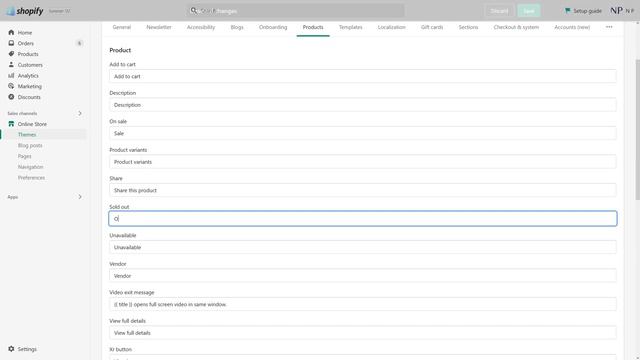
Task: Click the Discounts icon in sidebar
Action: point(11,97)
